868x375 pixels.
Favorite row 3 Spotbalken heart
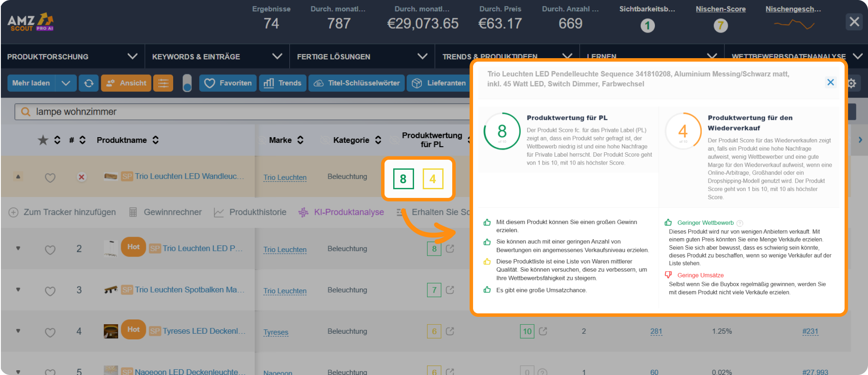coord(50,291)
